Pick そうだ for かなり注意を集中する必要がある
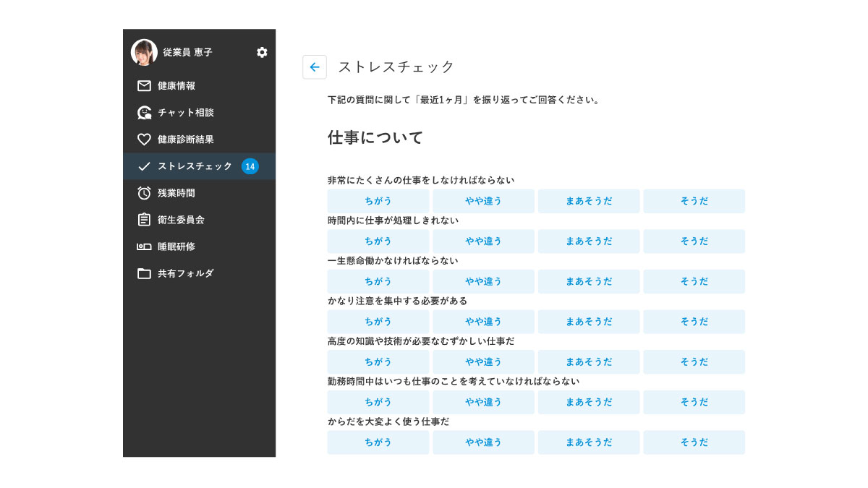 point(694,322)
